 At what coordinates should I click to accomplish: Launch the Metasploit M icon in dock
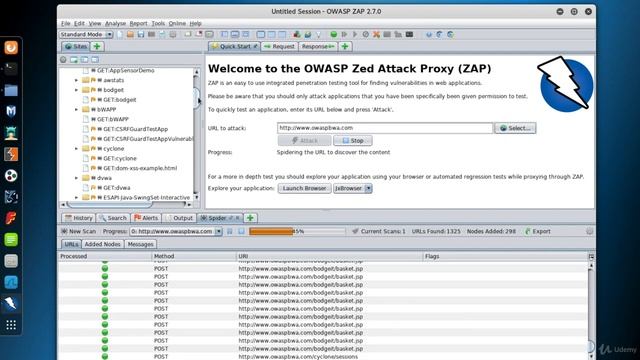pyautogui.click(x=11, y=111)
